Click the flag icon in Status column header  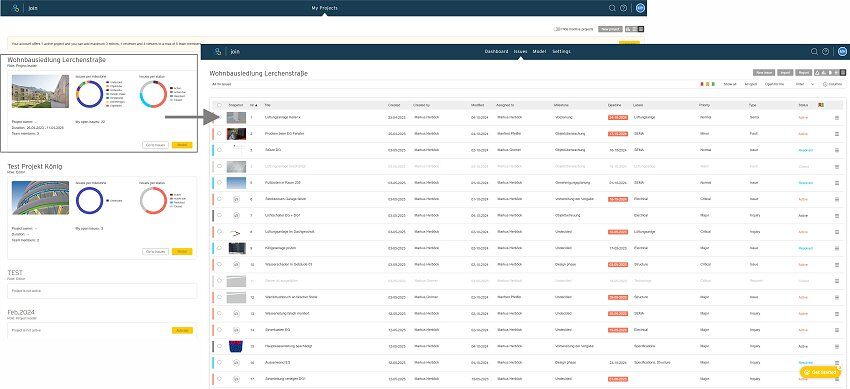(820, 105)
